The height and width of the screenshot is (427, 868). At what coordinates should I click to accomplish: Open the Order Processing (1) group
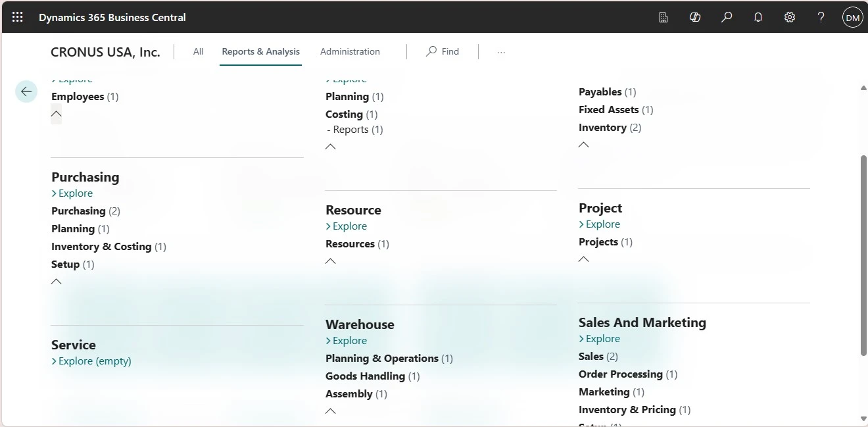pyautogui.click(x=628, y=374)
